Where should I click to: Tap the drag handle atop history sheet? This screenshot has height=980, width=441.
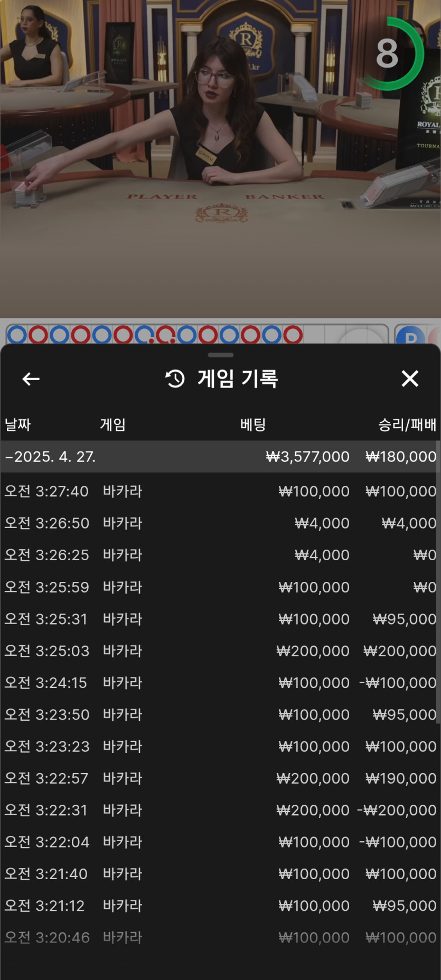tap(220, 355)
